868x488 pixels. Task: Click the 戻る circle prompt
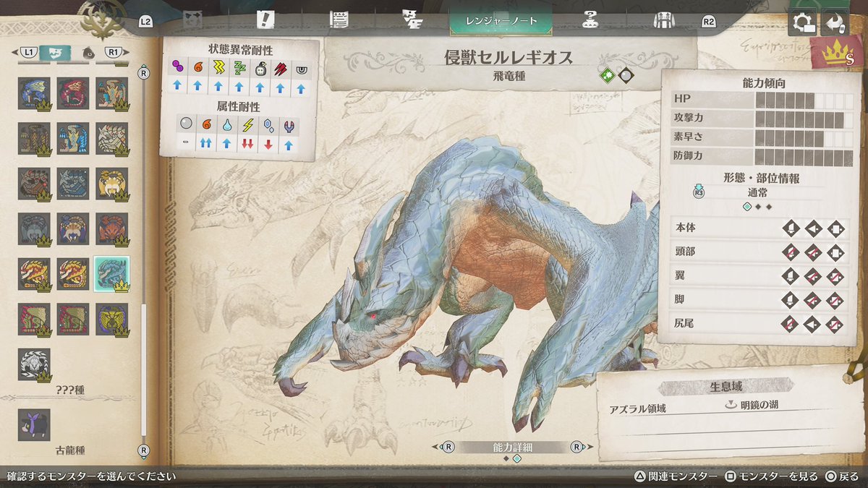click(843, 476)
